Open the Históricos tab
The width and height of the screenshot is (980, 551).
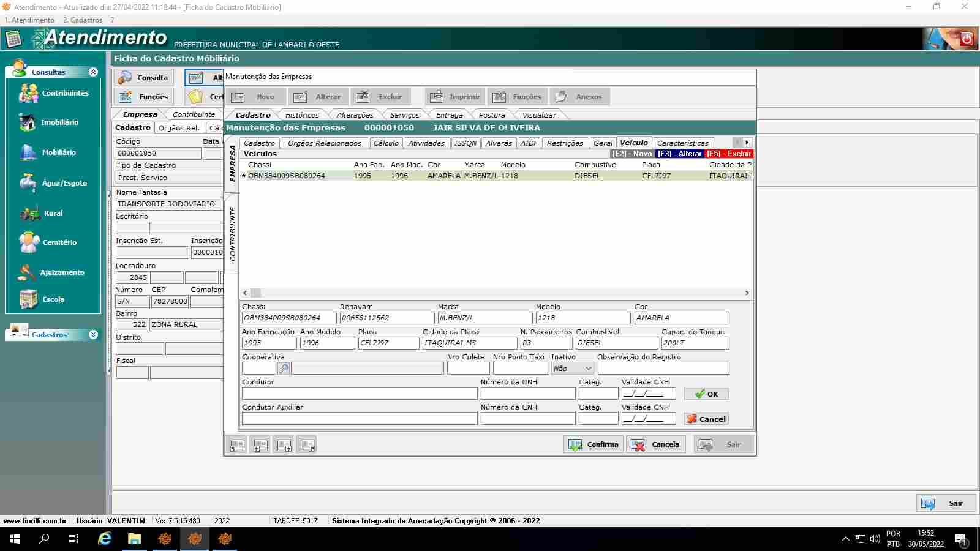point(302,115)
